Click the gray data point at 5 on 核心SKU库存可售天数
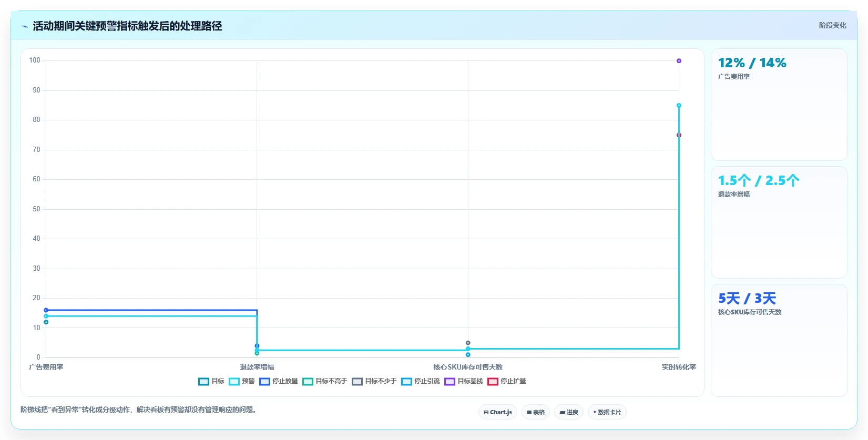This screenshot has height=440, width=868. click(x=468, y=343)
